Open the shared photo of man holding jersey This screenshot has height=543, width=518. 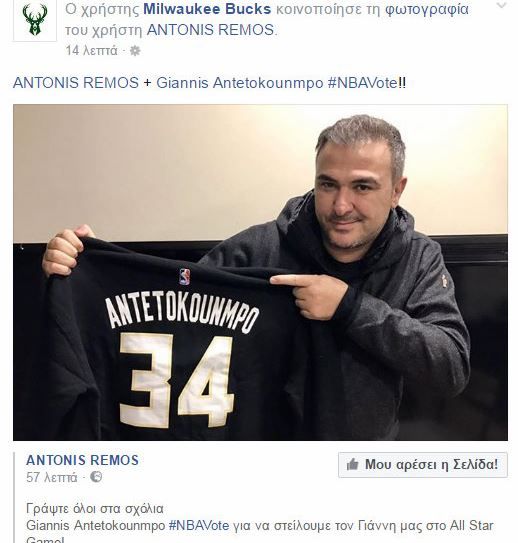(260, 273)
